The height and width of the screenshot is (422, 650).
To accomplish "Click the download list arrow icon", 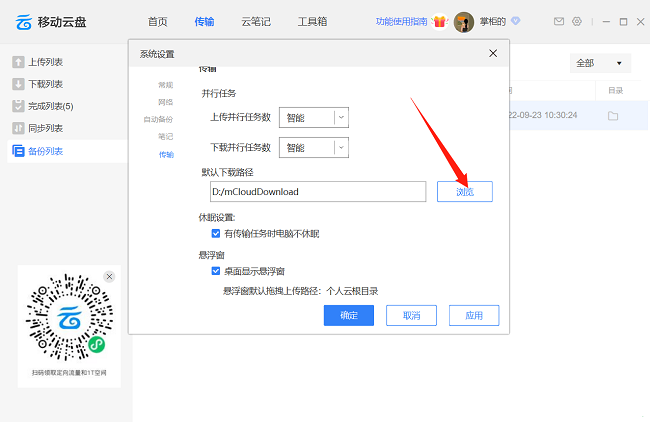I will point(18,84).
